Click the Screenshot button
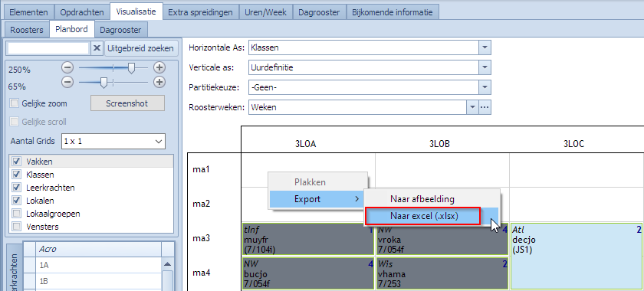The image size is (644, 291). click(x=127, y=103)
